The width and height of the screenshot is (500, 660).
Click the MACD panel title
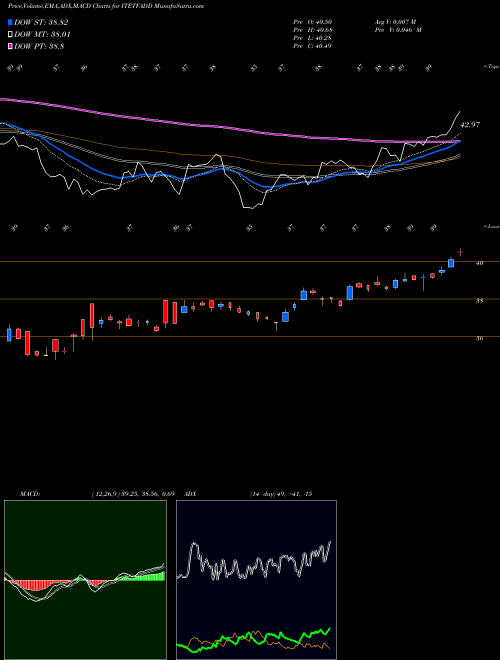click(30, 494)
